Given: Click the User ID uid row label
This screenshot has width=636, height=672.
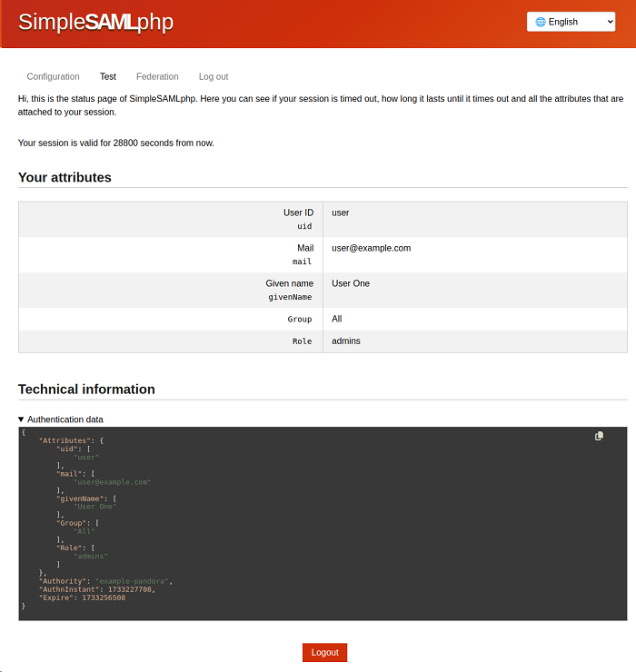Looking at the screenshot, I should (x=170, y=219).
